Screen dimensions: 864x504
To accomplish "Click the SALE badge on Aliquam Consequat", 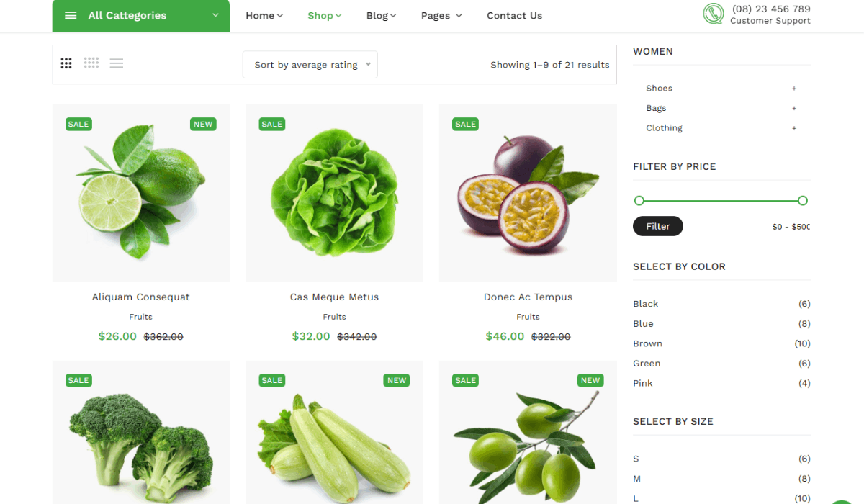I will click(78, 124).
